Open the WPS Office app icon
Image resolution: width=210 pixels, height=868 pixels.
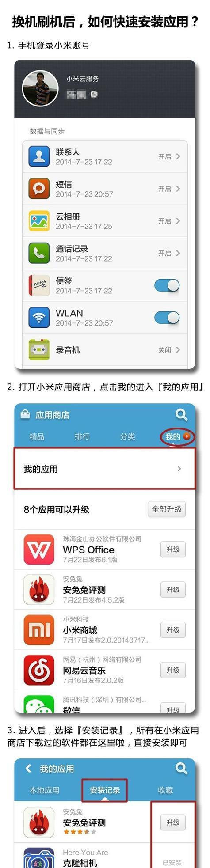pos(39,549)
